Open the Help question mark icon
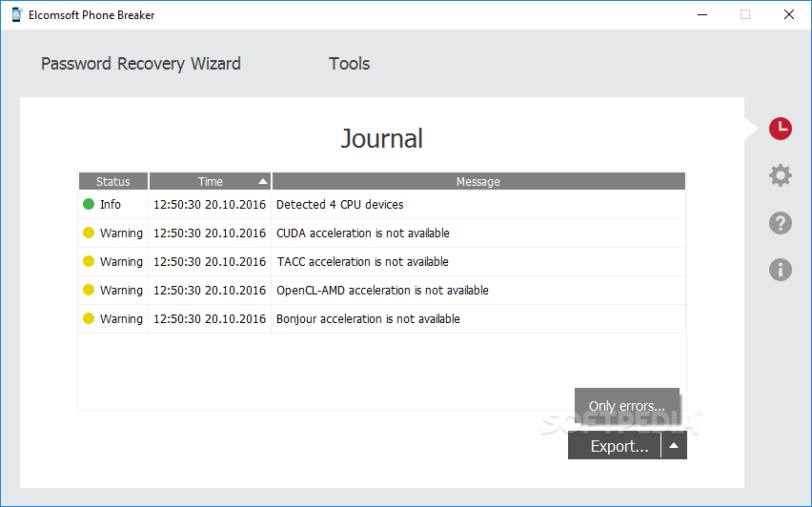812x507 pixels. 780,223
